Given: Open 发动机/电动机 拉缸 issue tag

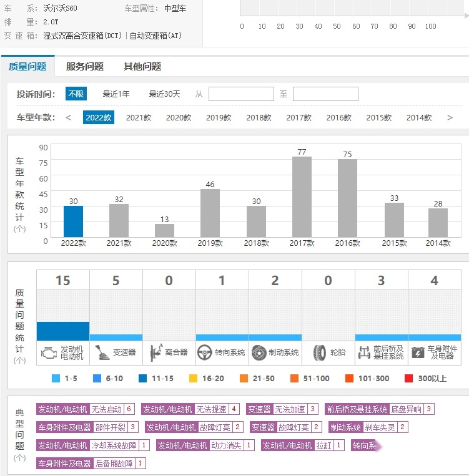Looking at the screenshot, I should click(x=303, y=445).
